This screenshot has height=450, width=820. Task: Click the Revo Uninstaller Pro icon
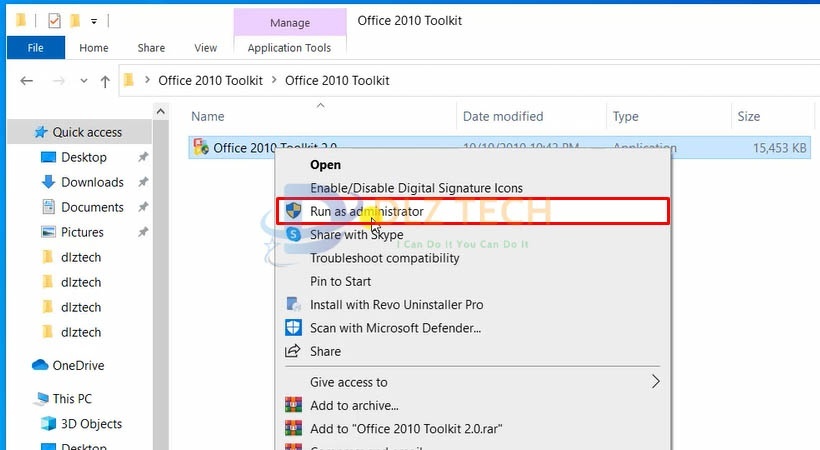pyautogui.click(x=293, y=304)
